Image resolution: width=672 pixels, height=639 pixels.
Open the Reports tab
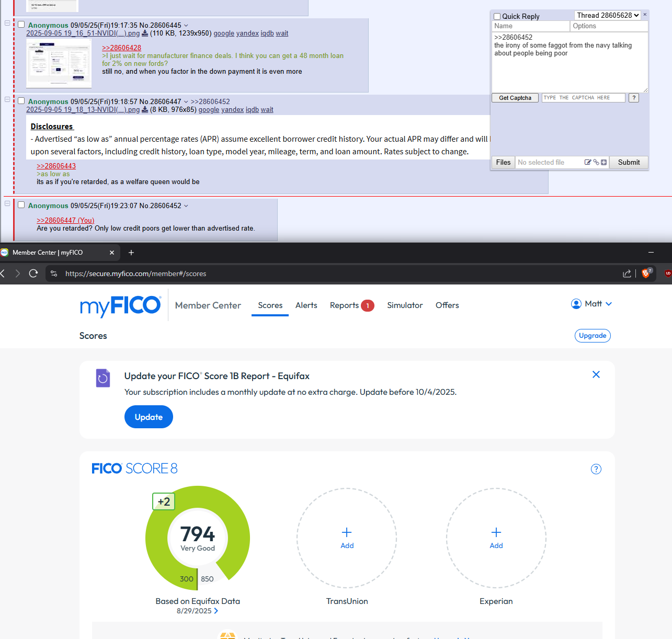coord(352,305)
